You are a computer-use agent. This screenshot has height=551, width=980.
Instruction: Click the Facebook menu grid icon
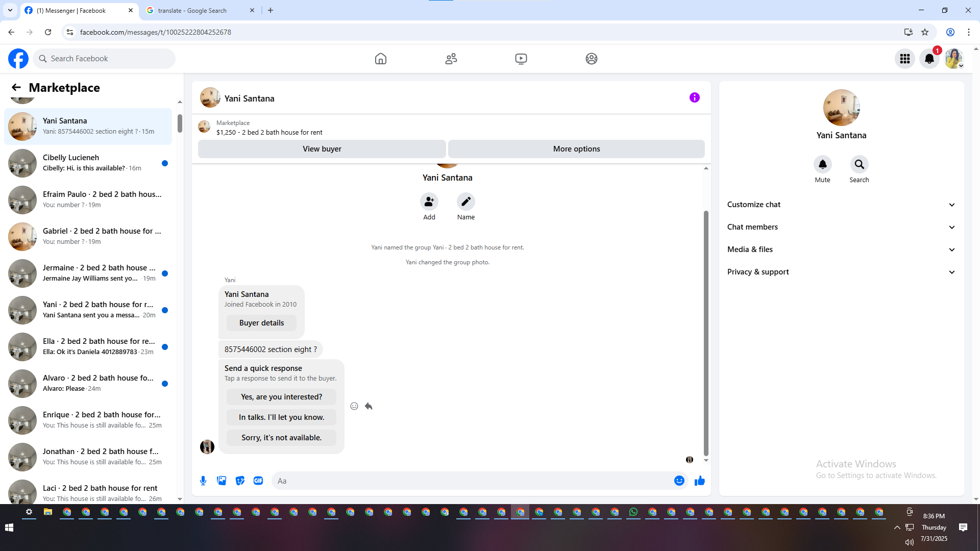tap(904, 59)
